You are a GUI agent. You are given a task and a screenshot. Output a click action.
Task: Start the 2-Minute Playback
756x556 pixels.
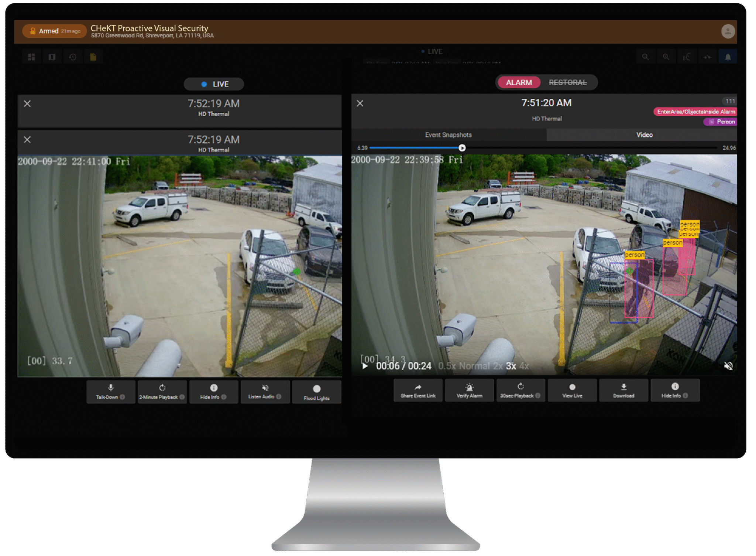(162, 392)
